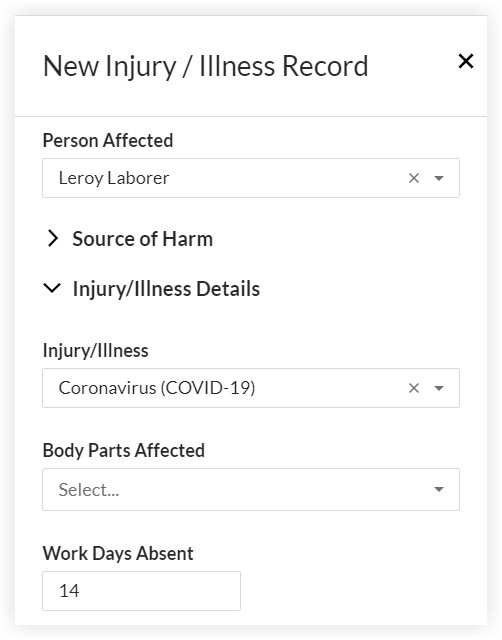
Task: Open the Injury/Illness dropdown arrow
Action: 439,388
